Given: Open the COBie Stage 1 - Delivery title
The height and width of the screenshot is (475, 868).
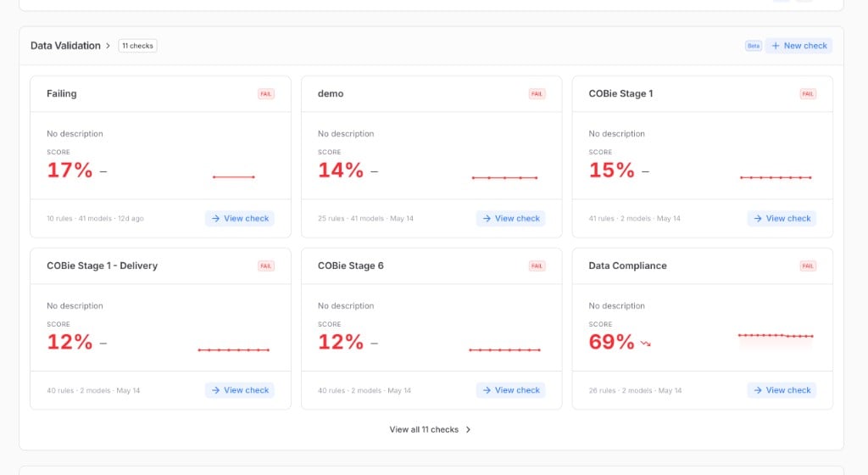Looking at the screenshot, I should (102, 265).
